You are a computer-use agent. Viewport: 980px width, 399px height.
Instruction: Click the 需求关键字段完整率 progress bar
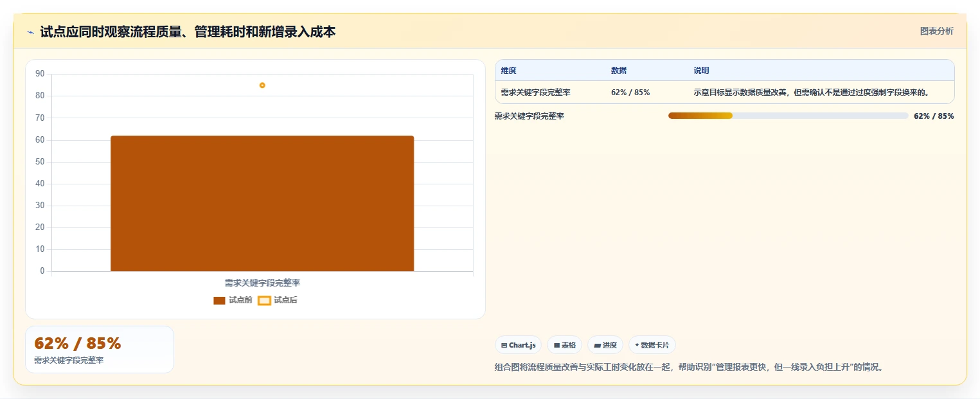click(x=788, y=116)
